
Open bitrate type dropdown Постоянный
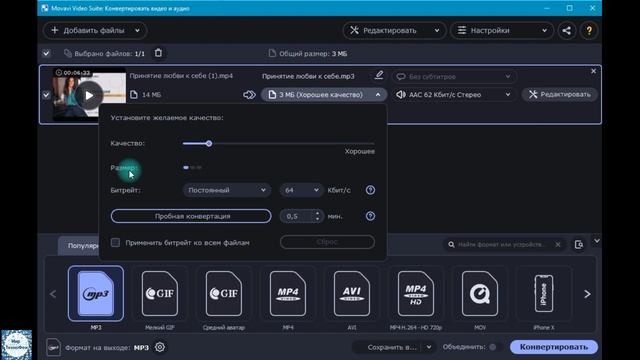pos(227,190)
